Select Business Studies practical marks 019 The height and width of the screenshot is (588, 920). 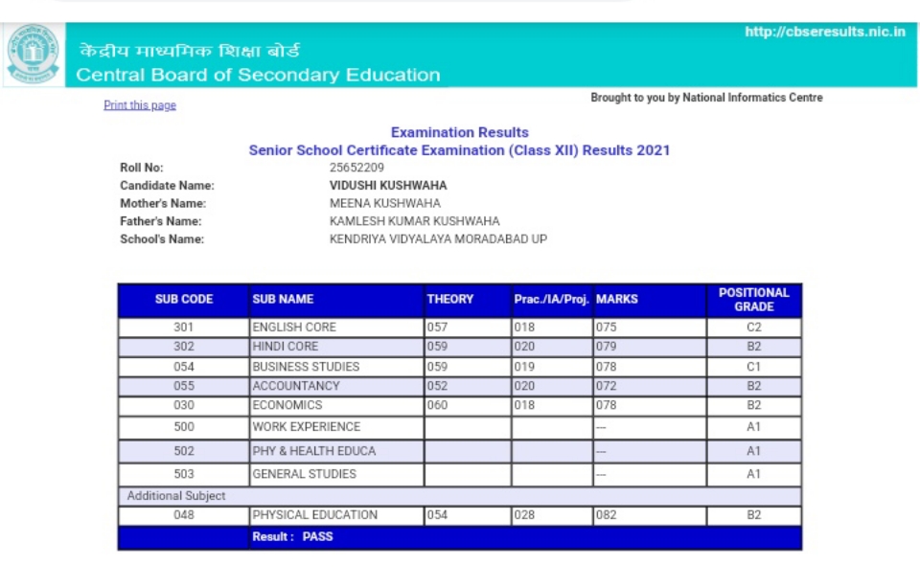click(524, 367)
